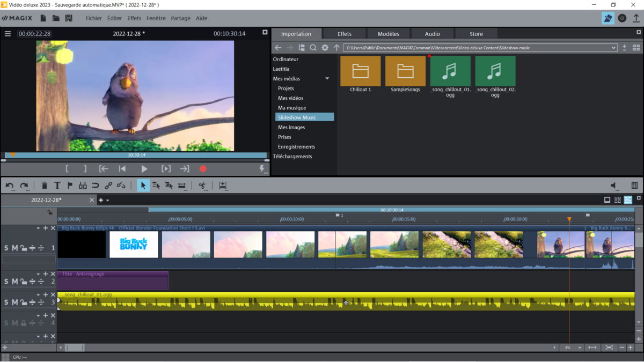Screen dimensions: 644x362
Task: Open media pool options gear icon
Action: click(x=325, y=48)
